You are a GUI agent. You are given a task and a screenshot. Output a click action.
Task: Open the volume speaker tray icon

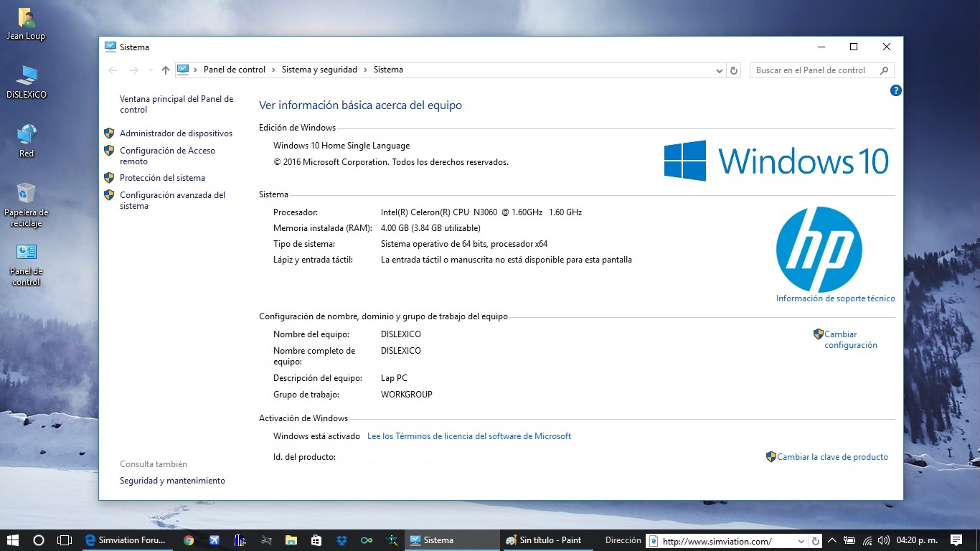(883, 540)
